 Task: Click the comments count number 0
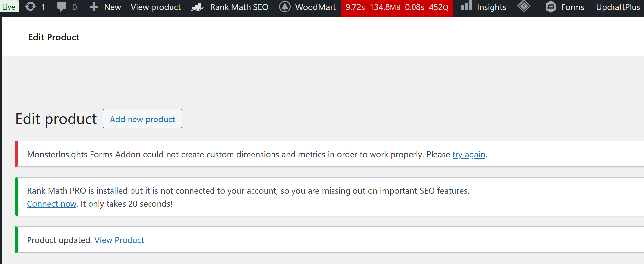(x=75, y=7)
